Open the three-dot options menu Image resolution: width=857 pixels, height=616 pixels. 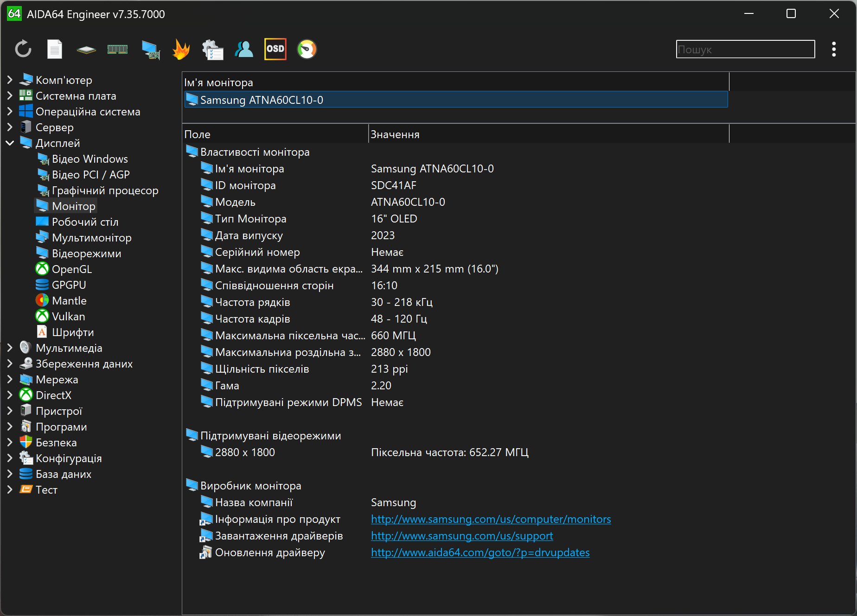pyautogui.click(x=833, y=49)
